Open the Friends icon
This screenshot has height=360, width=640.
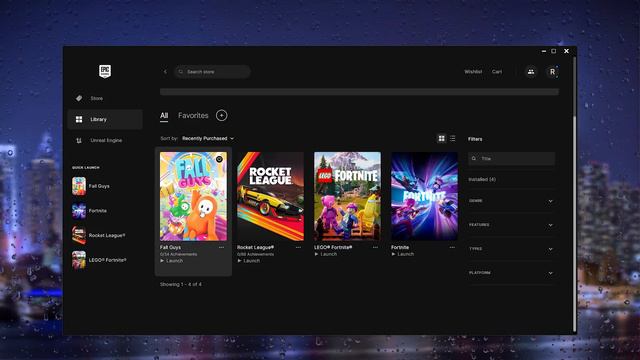(531, 72)
